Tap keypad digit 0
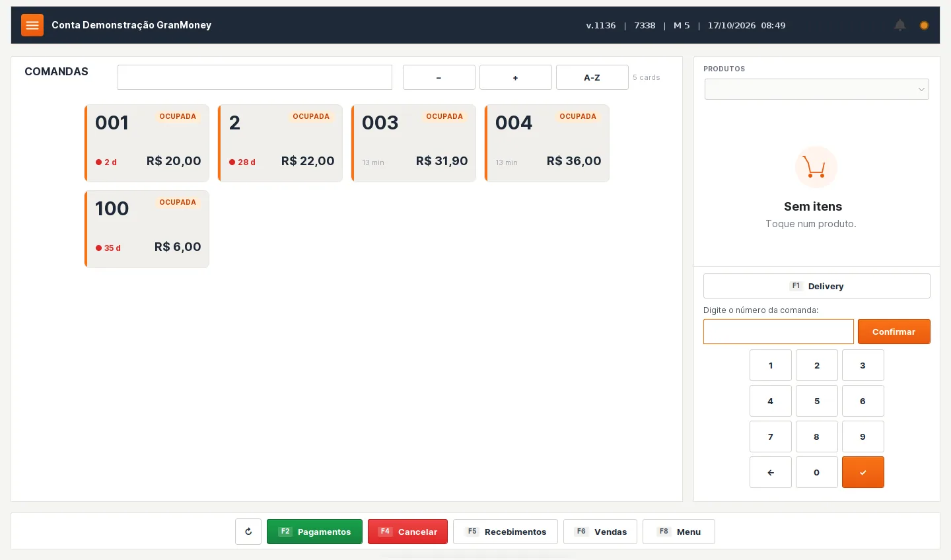Screen dimensions: 951x560 (817, 472)
